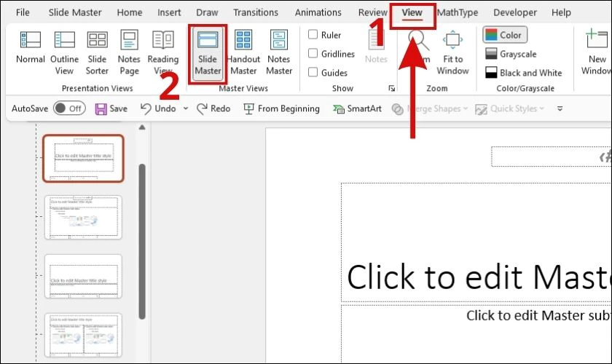This screenshot has width=612, height=364.
Task: Open the Transitions tab
Action: [x=256, y=12]
